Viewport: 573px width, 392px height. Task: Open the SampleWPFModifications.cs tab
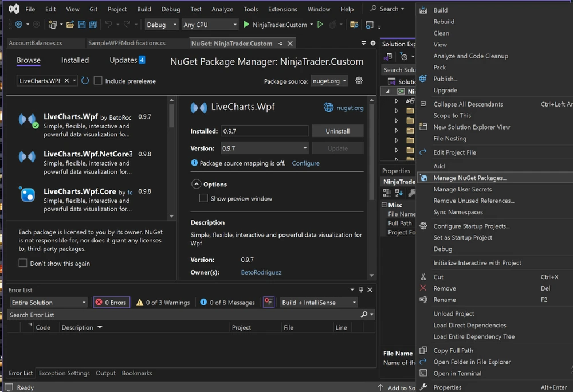pyautogui.click(x=127, y=43)
